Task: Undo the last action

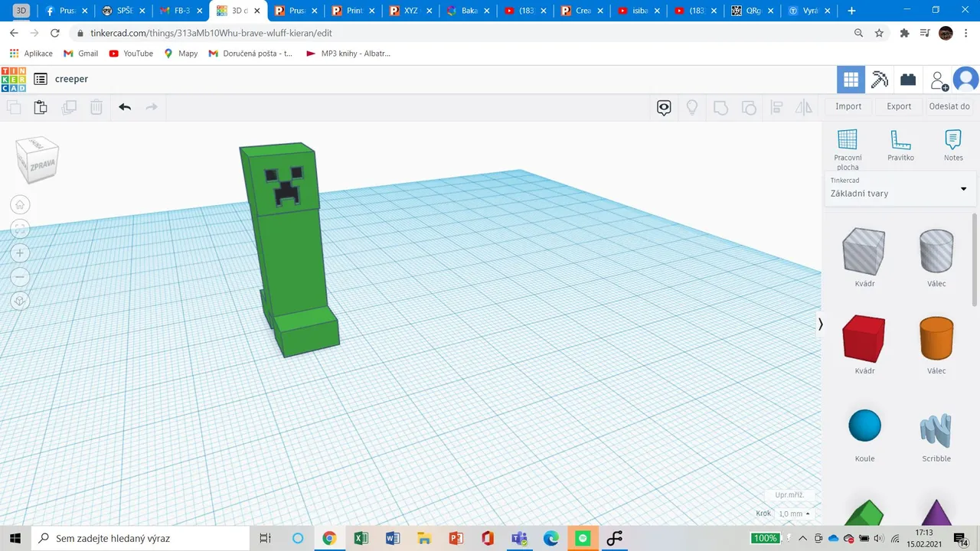Action: (125, 107)
